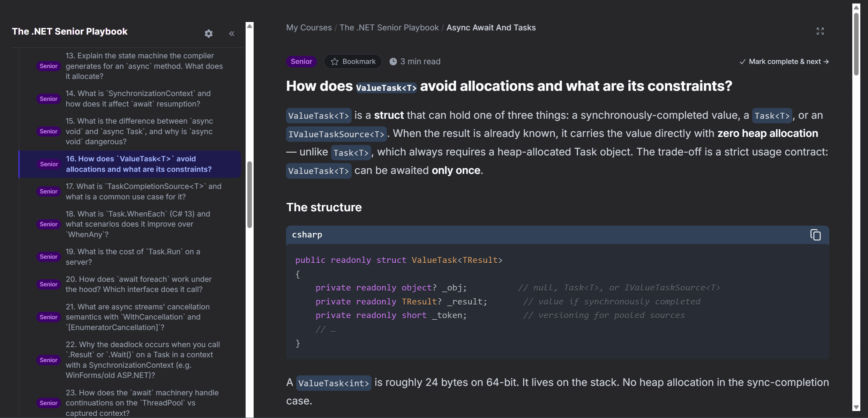Click The .NET Senior Playbook sidebar title
The height and width of the screenshot is (418, 868).
pyautogui.click(x=70, y=31)
